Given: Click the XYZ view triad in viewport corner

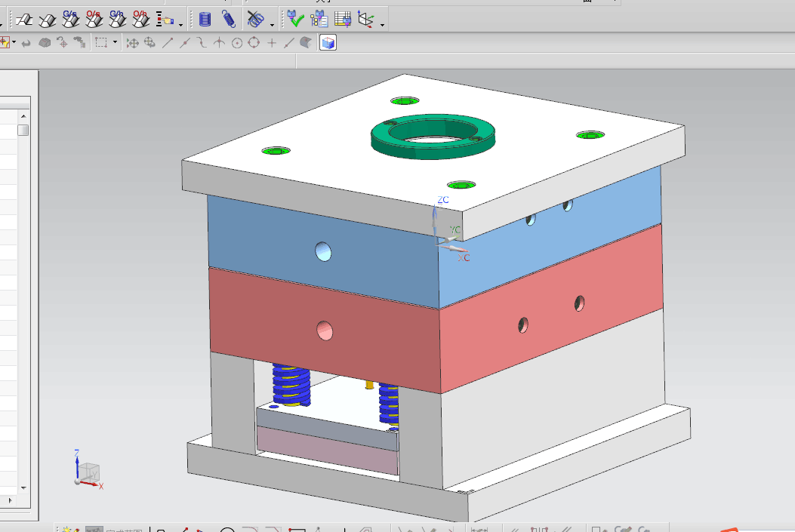Looking at the screenshot, I should point(87,471).
